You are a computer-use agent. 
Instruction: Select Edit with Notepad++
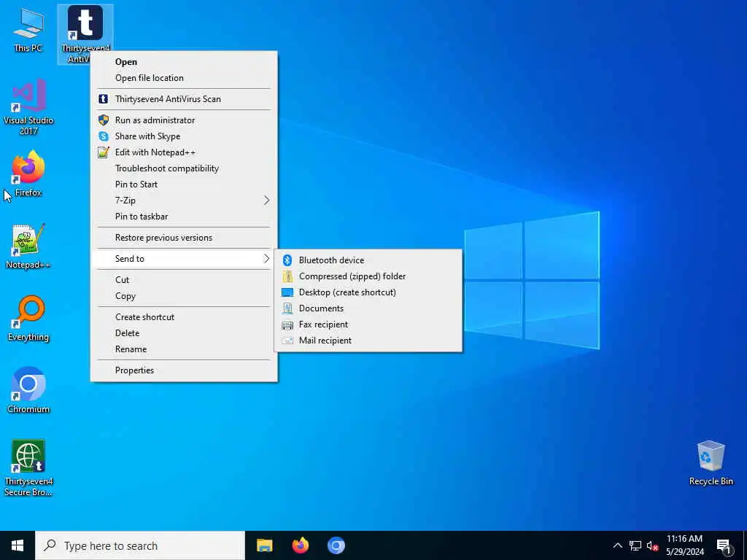tap(184, 152)
